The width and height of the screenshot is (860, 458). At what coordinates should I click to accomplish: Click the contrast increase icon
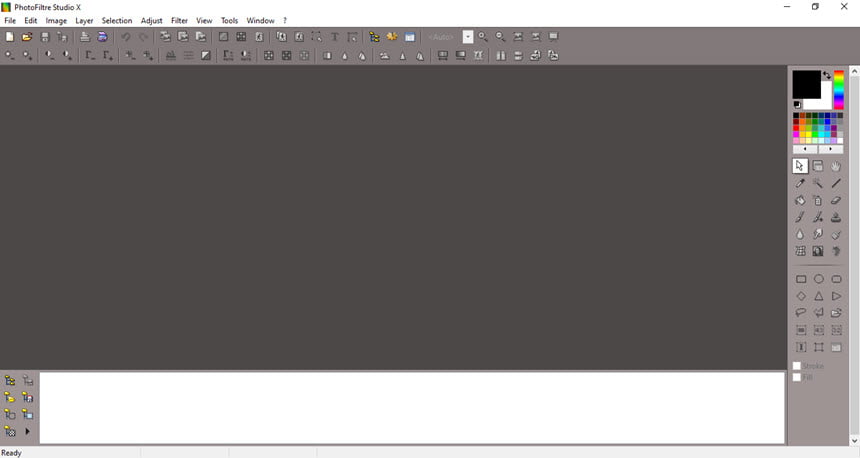[x=67, y=55]
